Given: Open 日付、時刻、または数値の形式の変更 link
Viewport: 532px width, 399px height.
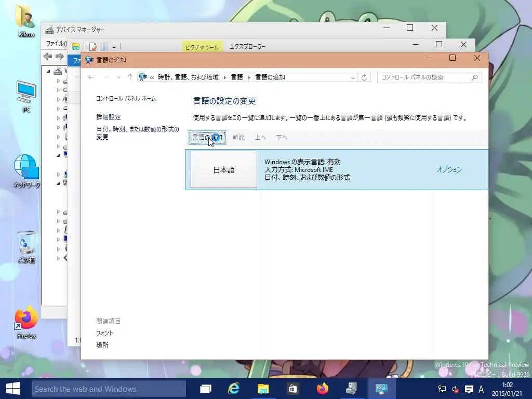Looking at the screenshot, I should 137,133.
